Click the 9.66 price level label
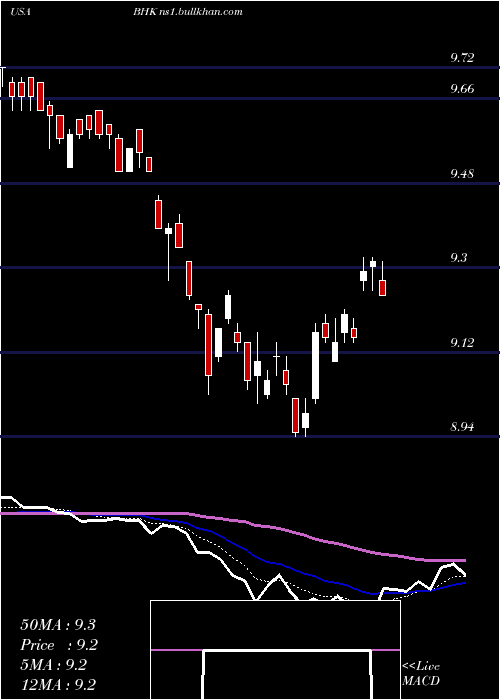Viewport: 500px width, 700px height. (462, 89)
